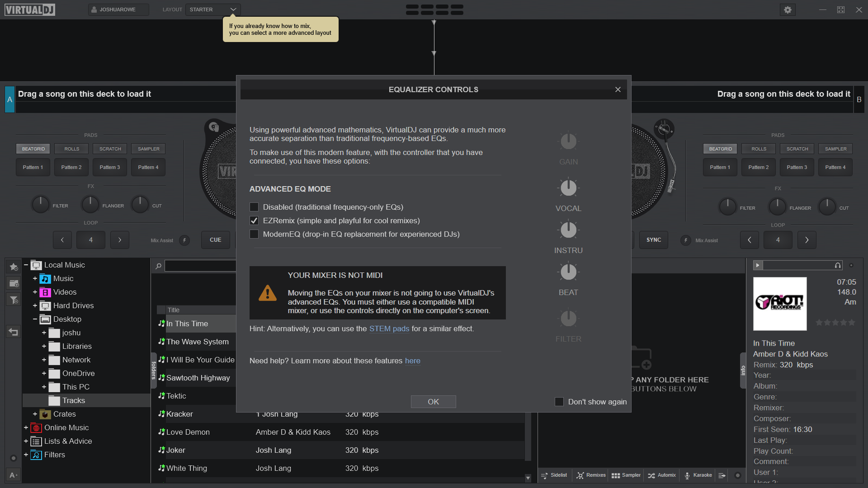Click the search magnifier icon
The image size is (868, 488).
coord(158,266)
